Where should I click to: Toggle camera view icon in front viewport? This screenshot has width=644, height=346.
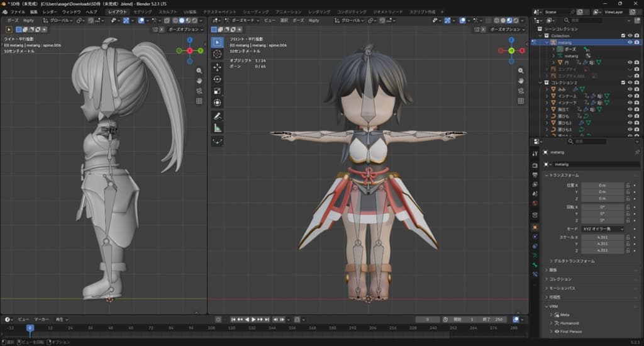[x=521, y=91]
